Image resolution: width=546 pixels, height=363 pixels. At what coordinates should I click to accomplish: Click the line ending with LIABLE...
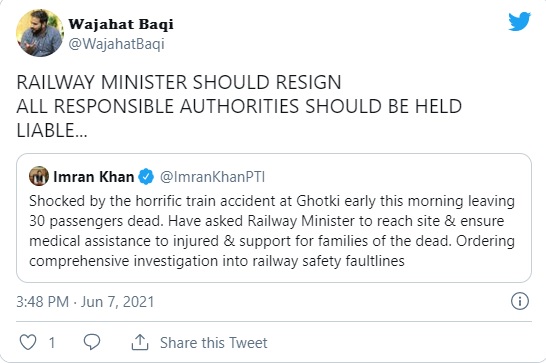52,131
